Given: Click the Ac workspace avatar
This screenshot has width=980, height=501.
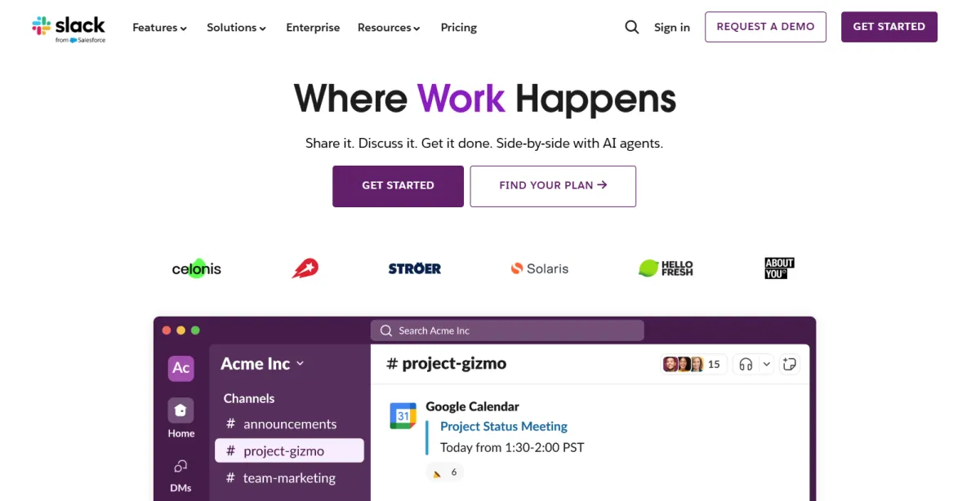Looking at the screenshot, I should 180,368.
